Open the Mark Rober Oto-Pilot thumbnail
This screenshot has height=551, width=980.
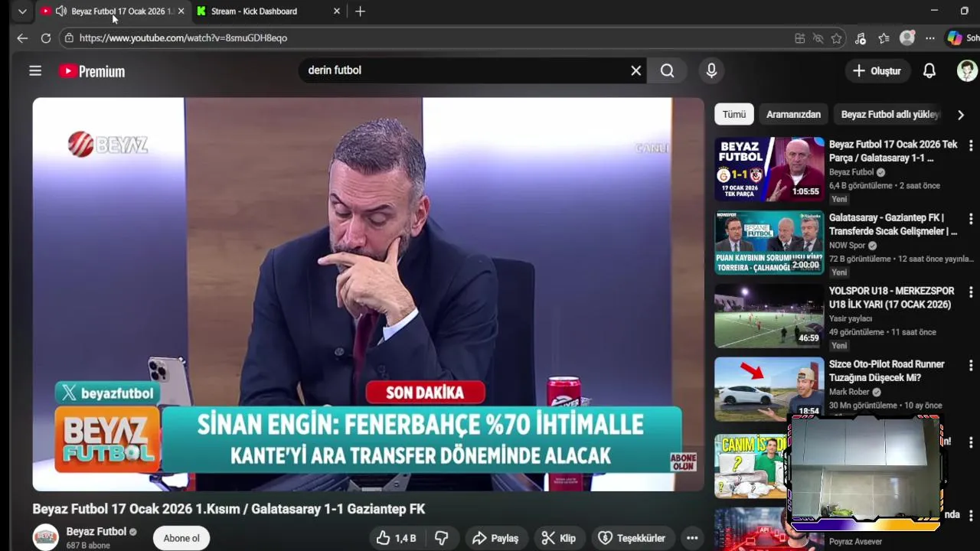[769, 389]
